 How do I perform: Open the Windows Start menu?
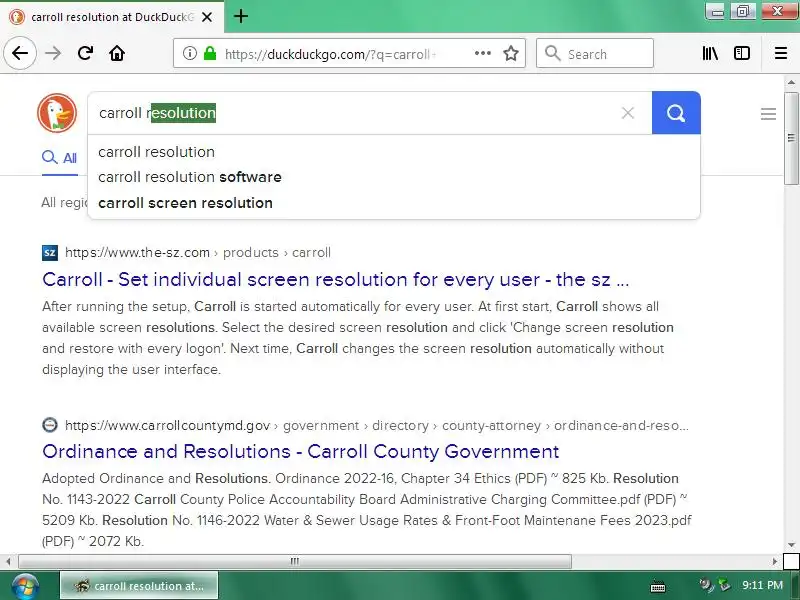click(x=26, y=586)
